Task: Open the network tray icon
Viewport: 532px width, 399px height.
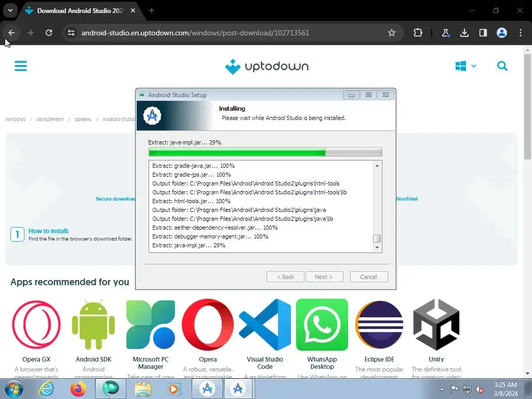Action: pyautogui.click(x=467, y=389)
